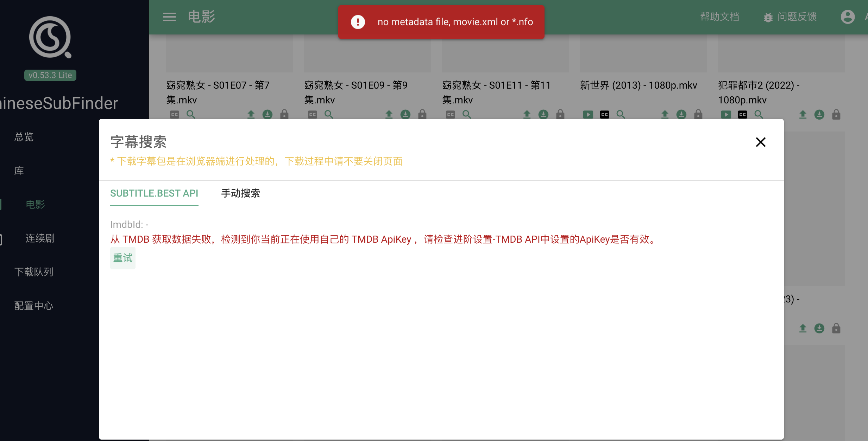Toggle the lock icon on 新世界 (2013)
Image resolution: width=868 pixels, height=441 pixels.
pyautogui.click(x=698, y=114)
